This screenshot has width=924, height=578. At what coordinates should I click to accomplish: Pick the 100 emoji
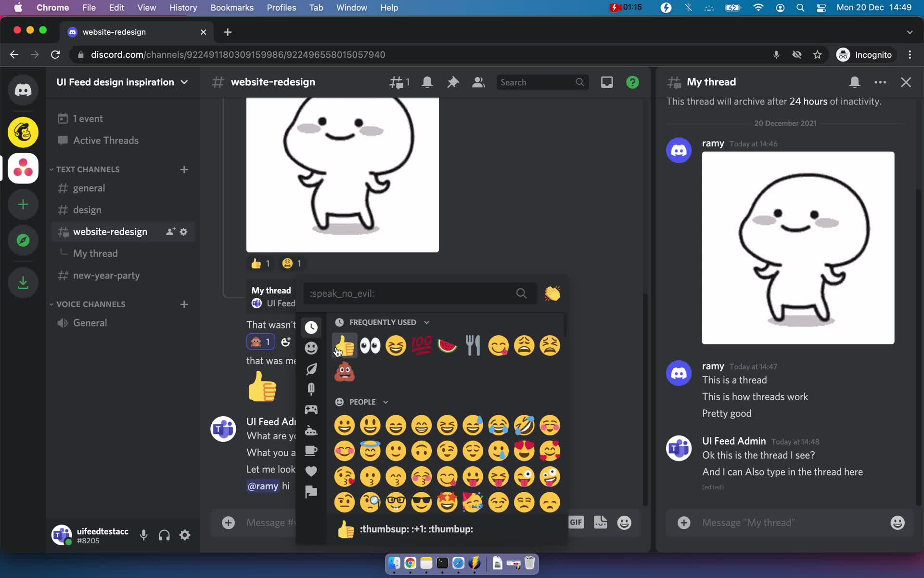[x=422, y=345]
